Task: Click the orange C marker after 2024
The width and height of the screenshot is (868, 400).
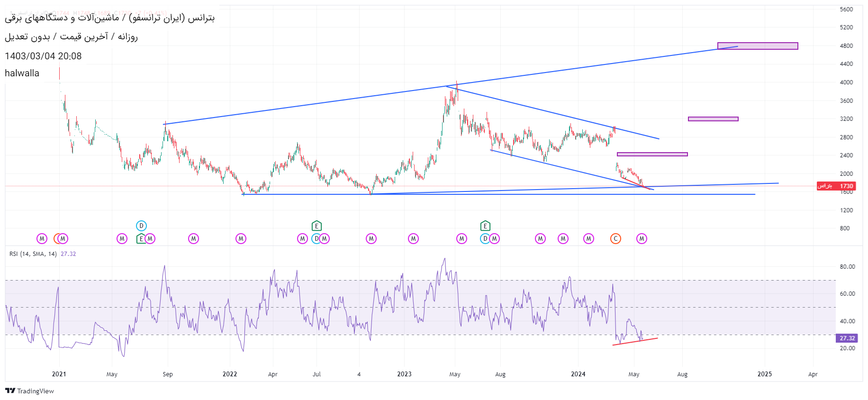Action: point(615,238)
